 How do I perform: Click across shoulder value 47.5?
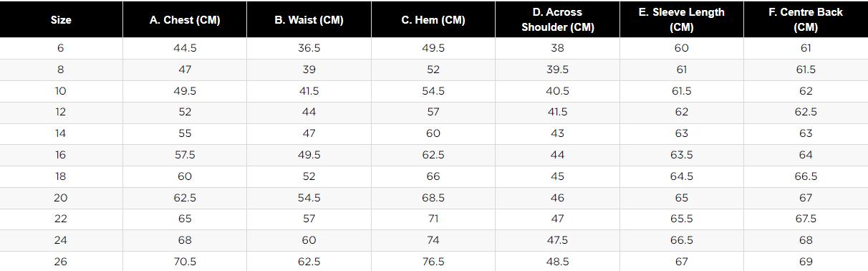557,240
